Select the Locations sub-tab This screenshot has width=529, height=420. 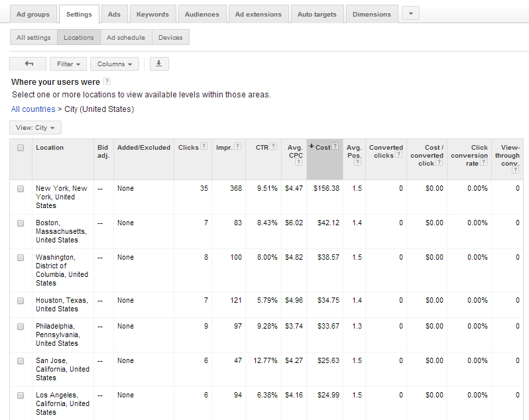79,37
